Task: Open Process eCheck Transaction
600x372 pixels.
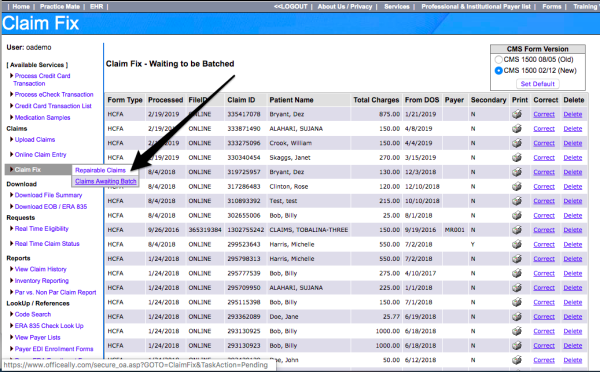Action: (x=54, y=95)
